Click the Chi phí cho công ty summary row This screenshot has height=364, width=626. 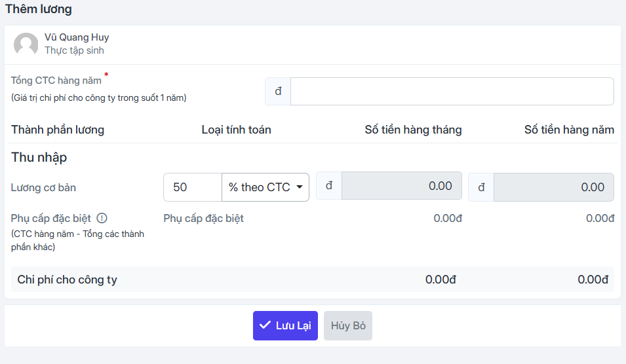(313, 279)
